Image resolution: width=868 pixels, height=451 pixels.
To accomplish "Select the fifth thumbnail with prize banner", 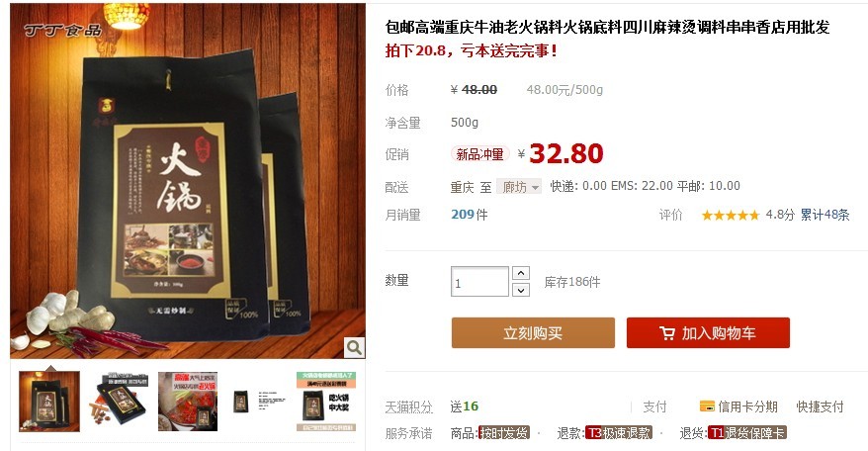I will 326,402.
